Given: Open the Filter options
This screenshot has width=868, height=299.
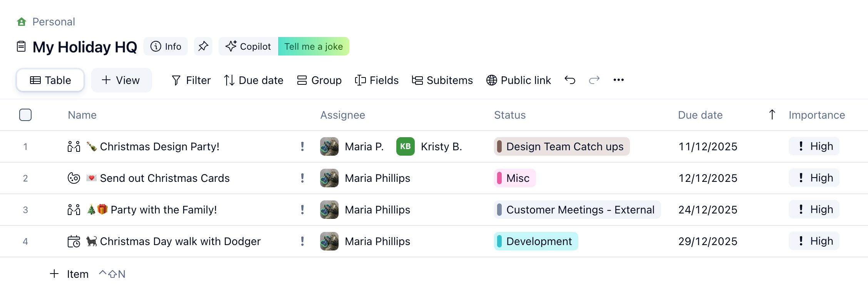Looking at the screenshot, I should (x=191, y=80).
